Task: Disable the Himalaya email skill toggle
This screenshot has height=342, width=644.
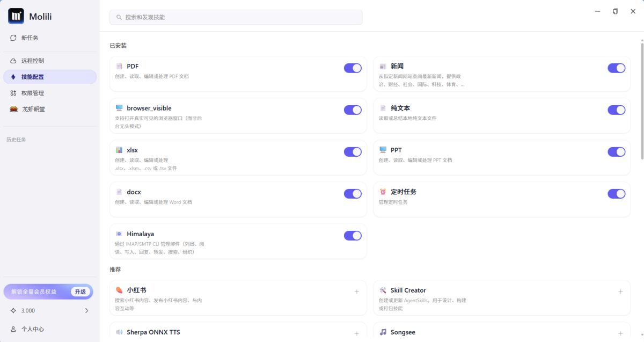Action: pyautogui.click(x=353, y=236)
